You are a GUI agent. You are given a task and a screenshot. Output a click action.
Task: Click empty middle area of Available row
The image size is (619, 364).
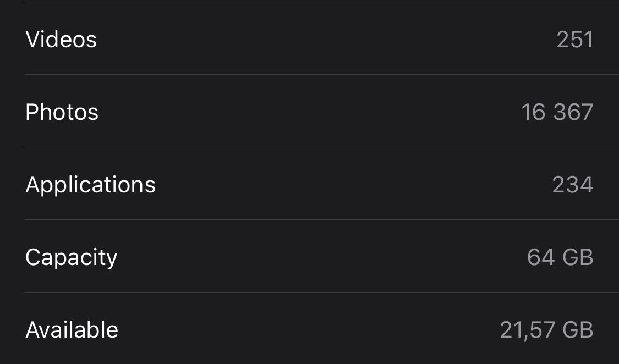[x=308, y=329]
